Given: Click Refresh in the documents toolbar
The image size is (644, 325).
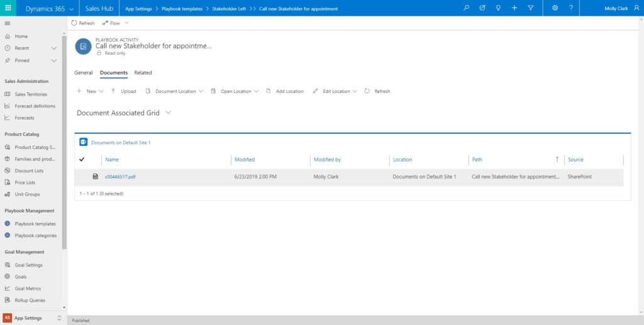Looking at the screenshot, I should tap(377, 91).
